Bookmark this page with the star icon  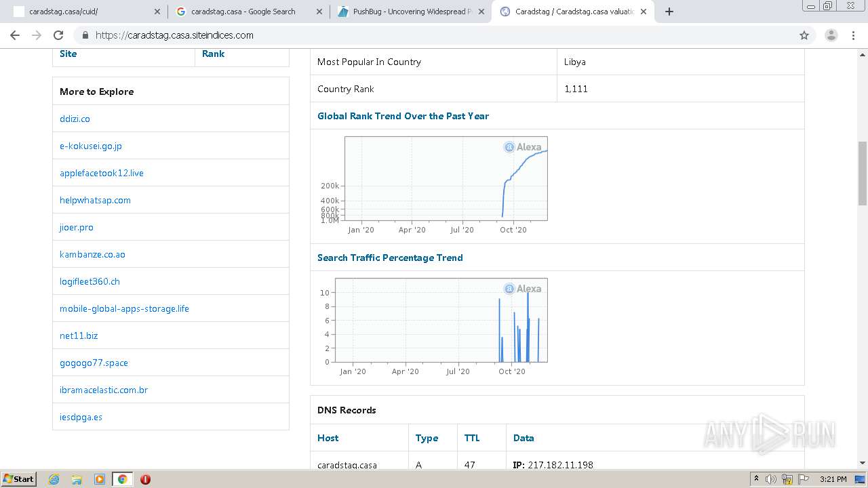(804, 35)
